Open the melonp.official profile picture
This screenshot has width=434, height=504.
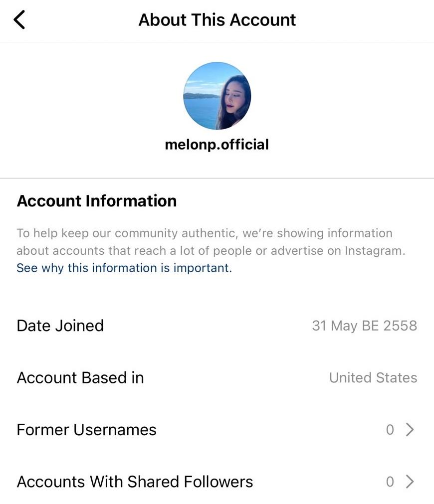click(217, 96)
